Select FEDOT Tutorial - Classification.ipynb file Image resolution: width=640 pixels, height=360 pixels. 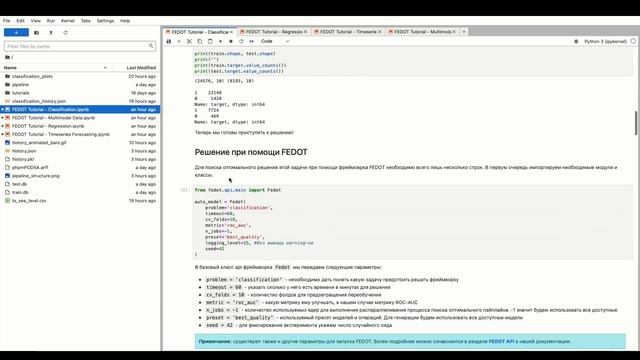pyautogui.click(x=80, y=109)
